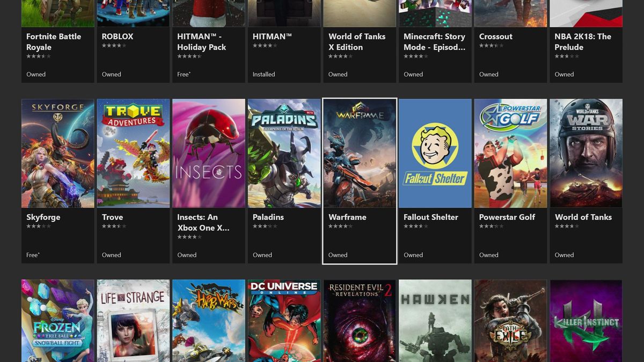Screen dimensions: 644x362
Task: Open the ROBLOX game entry
Action: 117,36
